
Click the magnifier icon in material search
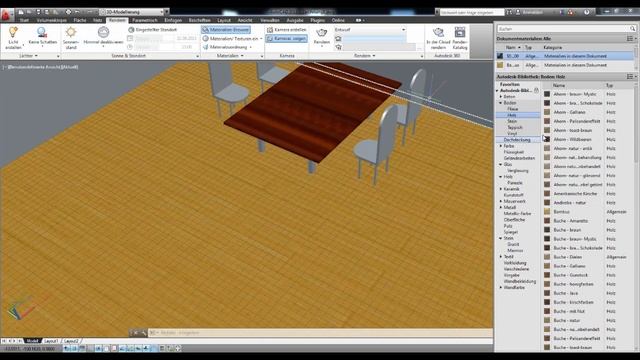click(632, 29)
